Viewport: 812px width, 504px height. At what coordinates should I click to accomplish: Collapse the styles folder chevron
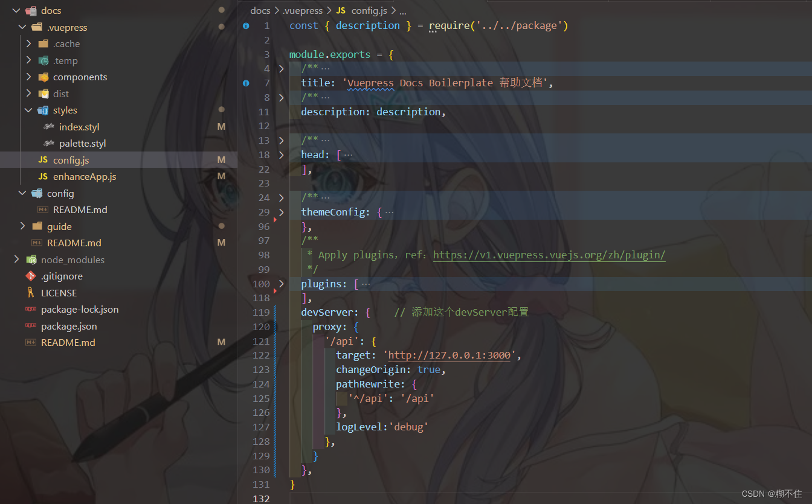[x=28, y=110]
